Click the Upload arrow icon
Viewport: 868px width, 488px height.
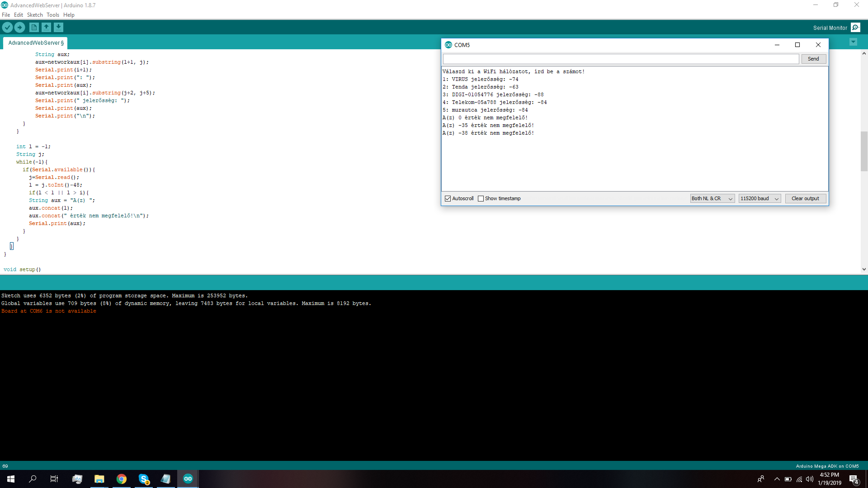(19, 28)
